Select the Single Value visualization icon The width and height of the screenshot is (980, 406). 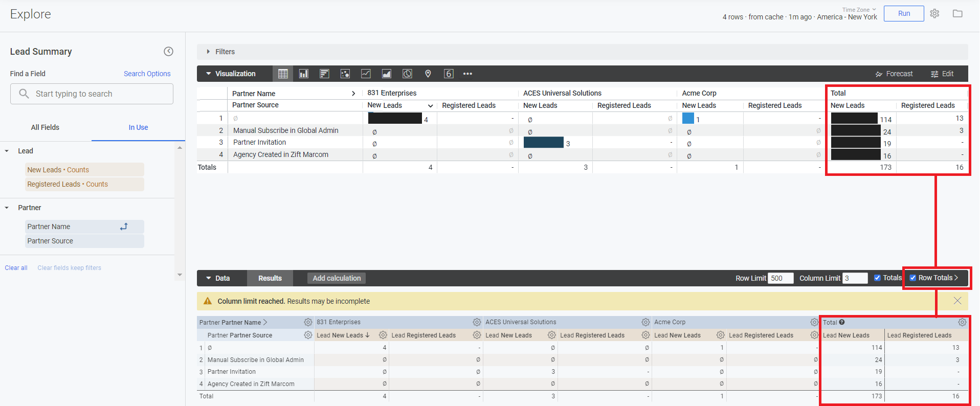pos(449,74)
